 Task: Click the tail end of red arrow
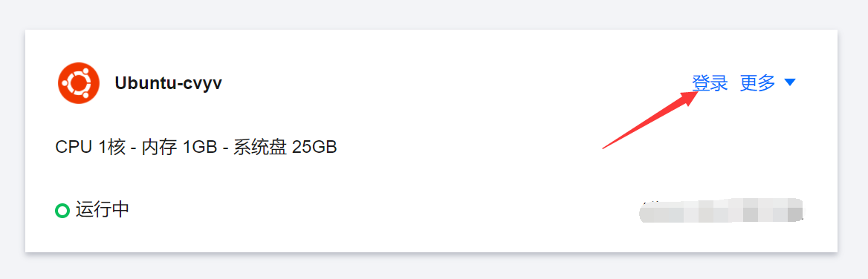[x=603, y=148]
